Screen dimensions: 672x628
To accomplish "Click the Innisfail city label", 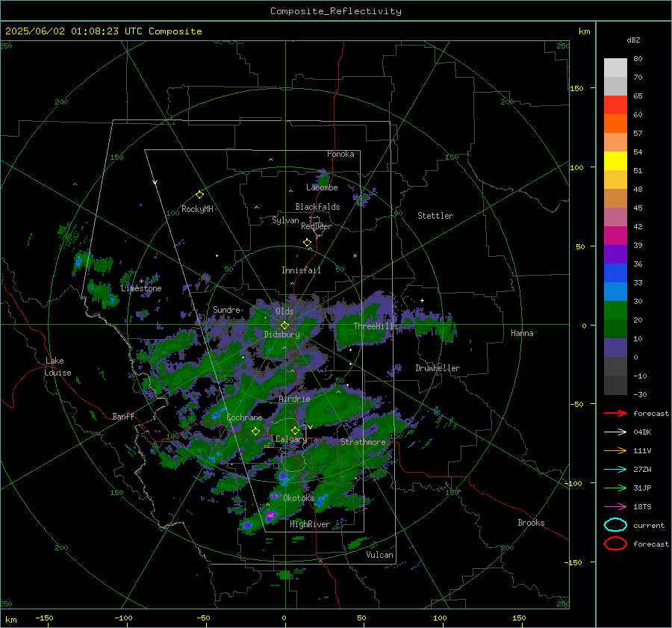I will click(x=301, y=270).
